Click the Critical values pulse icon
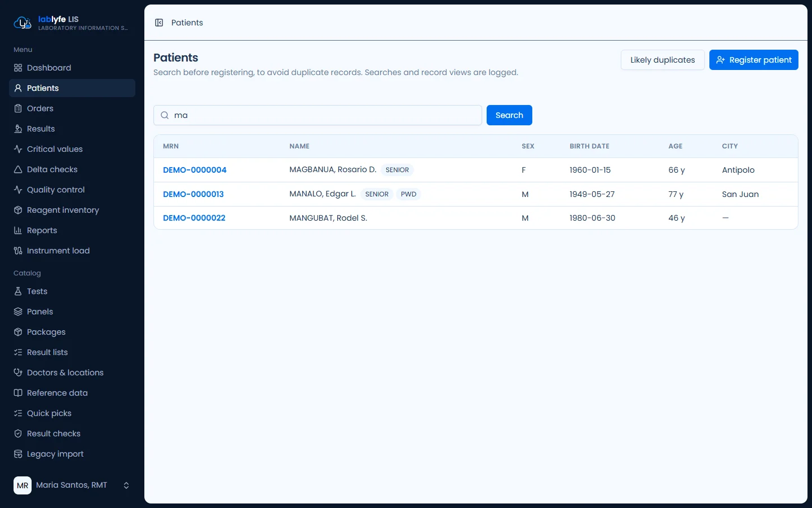Viewport: 812px width, 508px height. click(x=18, y=149)
